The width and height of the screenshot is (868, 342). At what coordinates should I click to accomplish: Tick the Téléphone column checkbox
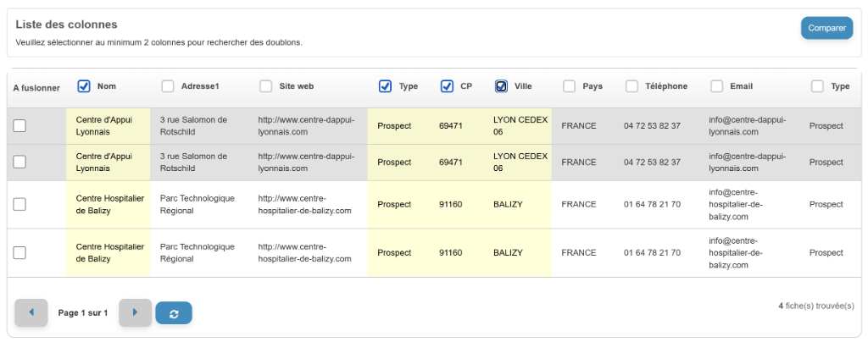click(x=632, y=86)
